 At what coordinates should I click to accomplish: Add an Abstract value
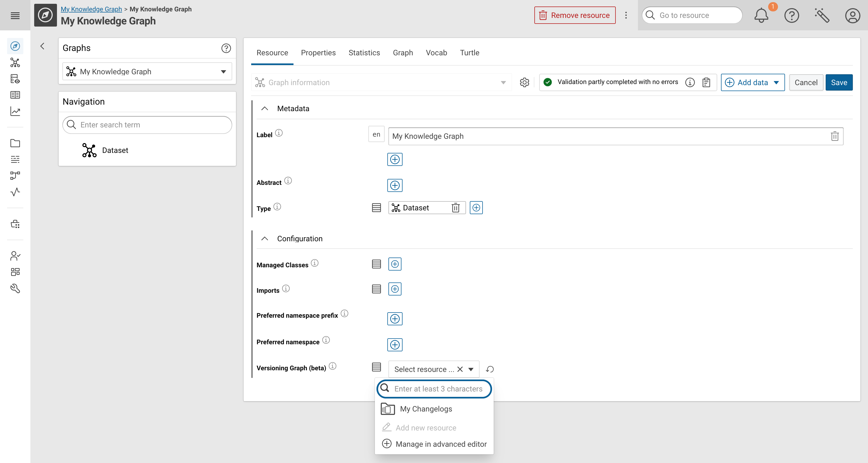(x=395, y=185)
